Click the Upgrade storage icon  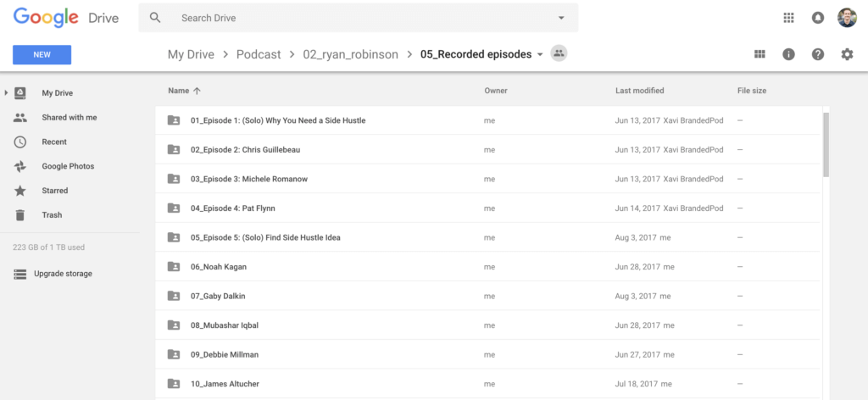click(x=20, y=274)
